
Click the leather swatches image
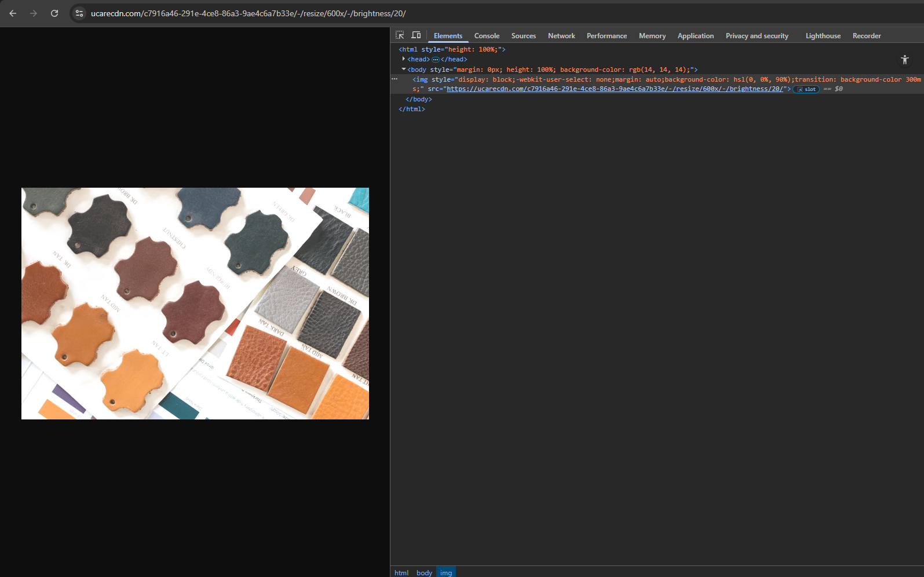tap(195, 303)
